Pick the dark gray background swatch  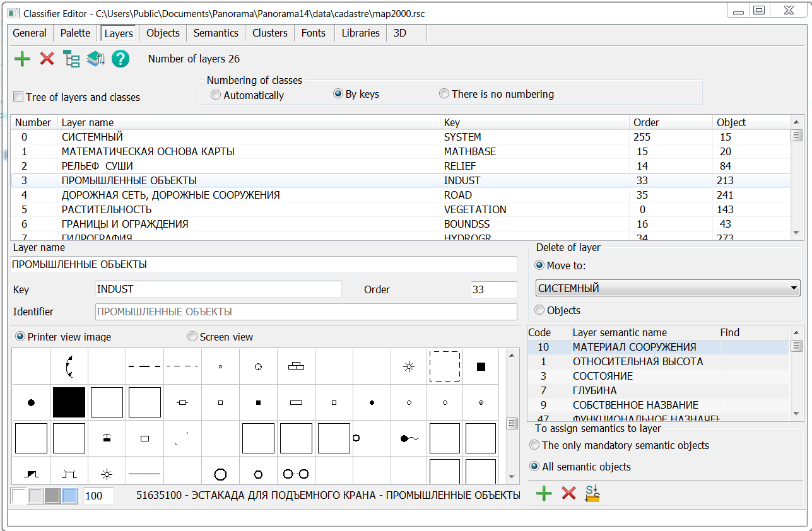[x=52, y=496]
